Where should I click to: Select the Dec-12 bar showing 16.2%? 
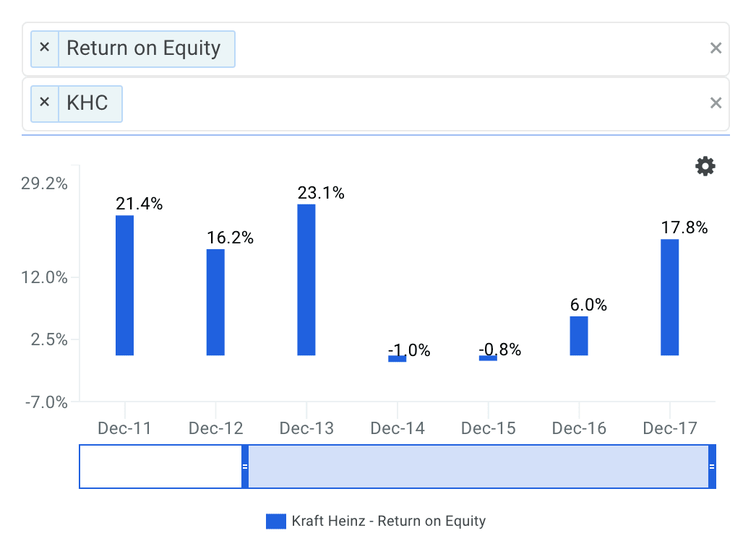215,302
